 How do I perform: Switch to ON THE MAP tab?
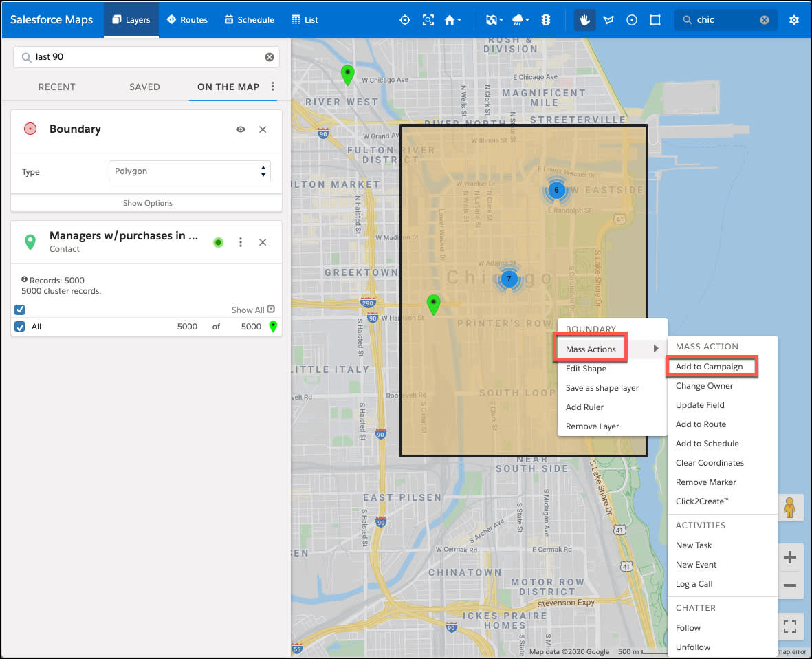(228, 87)
